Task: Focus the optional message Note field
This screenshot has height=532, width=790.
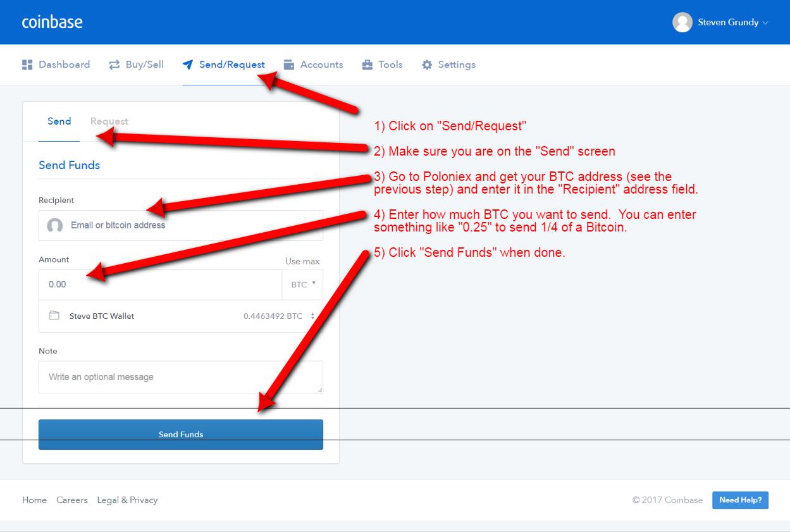Action: [181, 377]
